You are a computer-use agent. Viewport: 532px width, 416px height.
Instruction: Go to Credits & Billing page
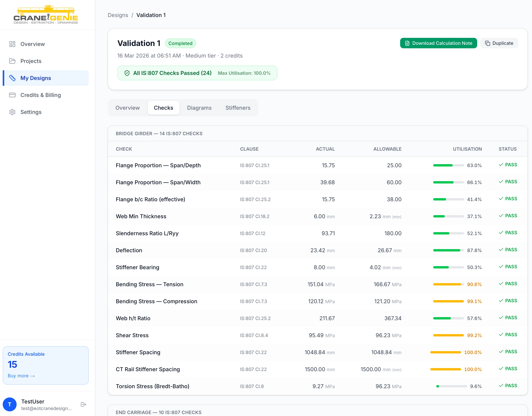(46, 95)
